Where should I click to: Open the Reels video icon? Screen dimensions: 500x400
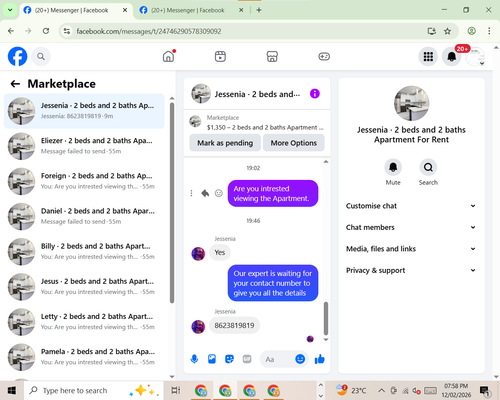click(220, 56)
